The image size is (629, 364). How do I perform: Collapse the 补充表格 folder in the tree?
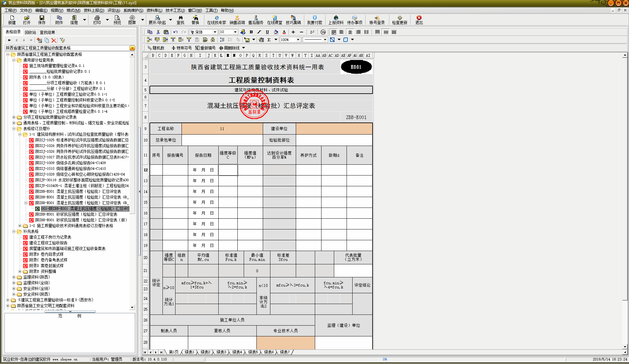click(x=14, y=231)
